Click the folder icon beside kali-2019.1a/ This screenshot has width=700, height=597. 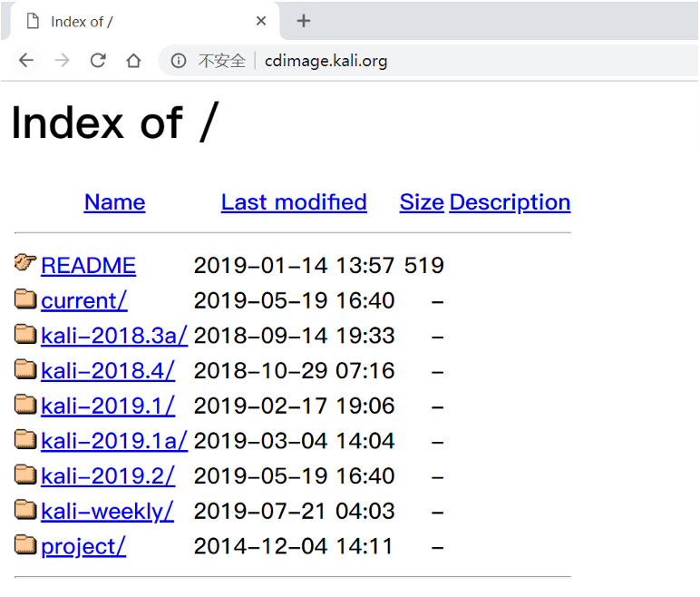pos(25,439)
